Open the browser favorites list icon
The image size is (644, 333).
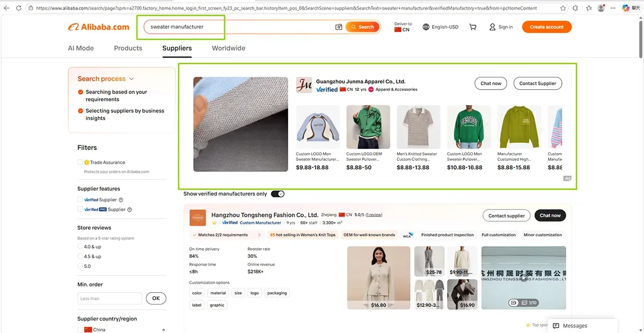point(589,9)
